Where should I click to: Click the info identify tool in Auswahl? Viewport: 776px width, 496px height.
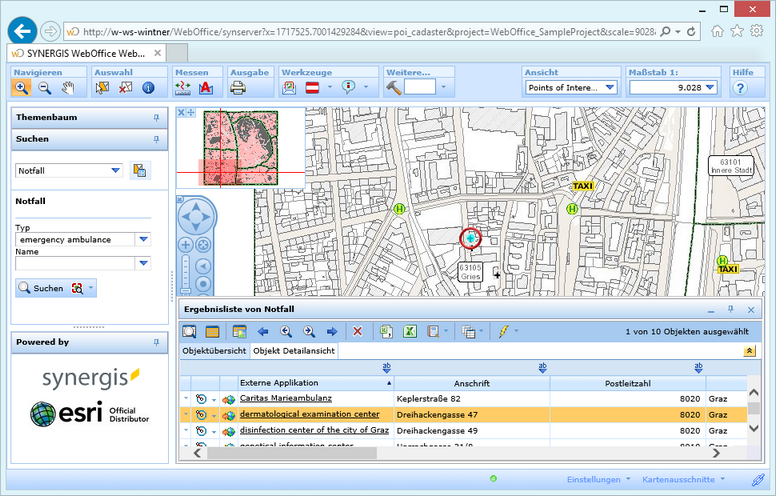pos(148,88)
